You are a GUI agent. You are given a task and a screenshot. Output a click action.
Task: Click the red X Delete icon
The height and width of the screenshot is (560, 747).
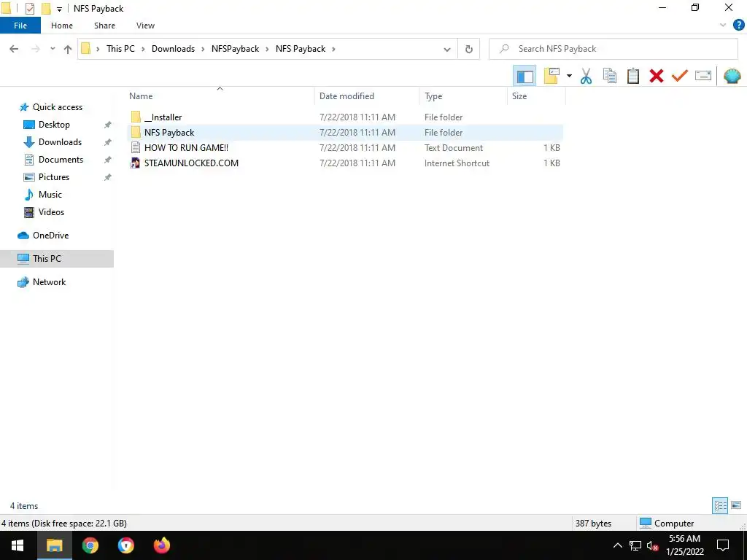tap(656, 76)
